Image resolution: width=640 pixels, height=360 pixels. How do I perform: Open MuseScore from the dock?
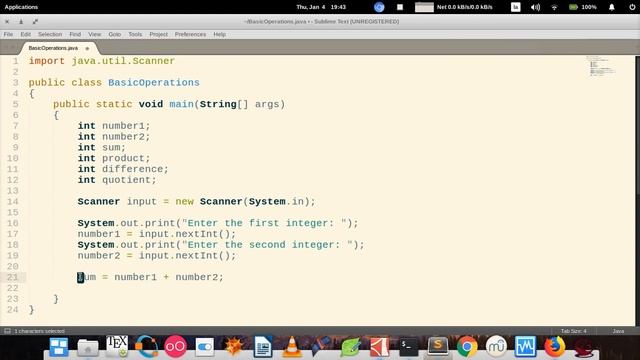click(x=496, y=347)
